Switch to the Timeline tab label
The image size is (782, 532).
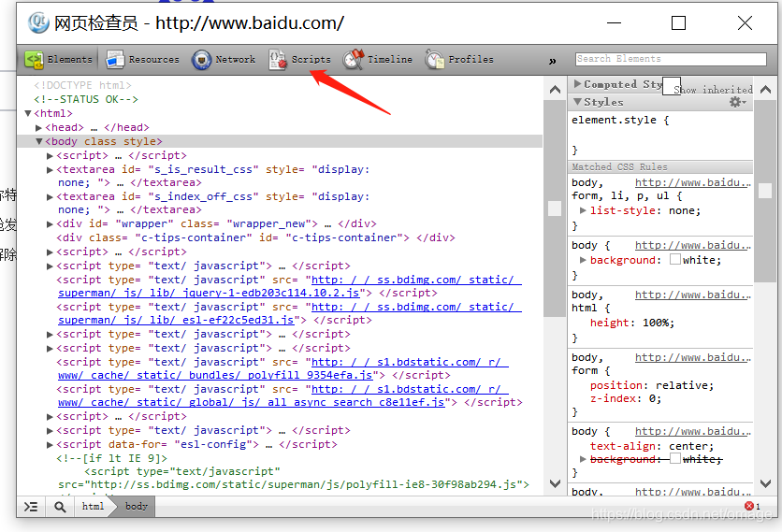(390, 59)
